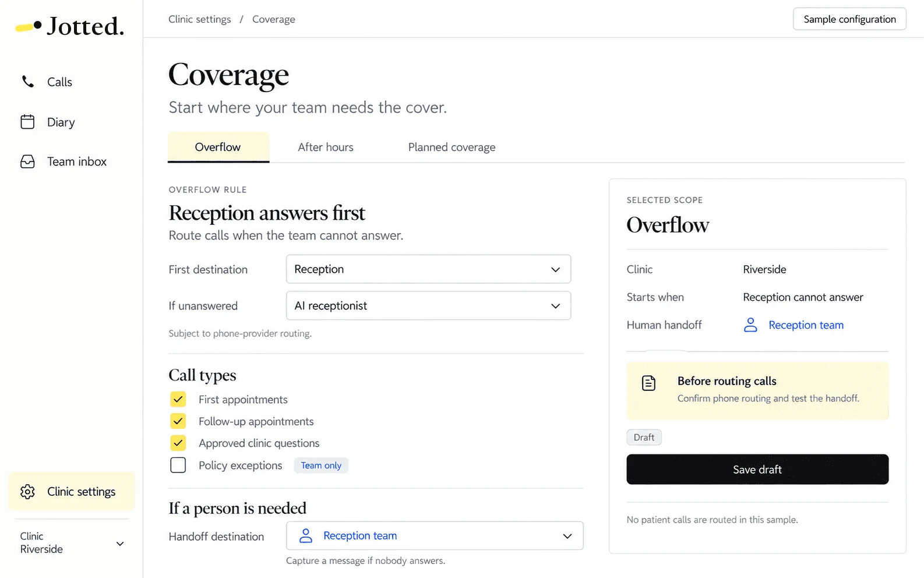Image resolution: width=924 pixels, height=578 pixels.
Task: Click the person icon in Handoff destination field
Action: click(x=306, y=536)
